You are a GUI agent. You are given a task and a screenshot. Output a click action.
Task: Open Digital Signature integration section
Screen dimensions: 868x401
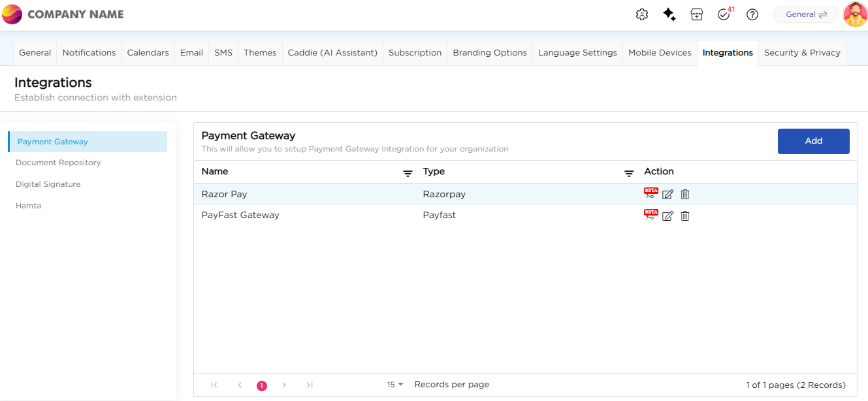pyautogui.click(x=48, y=184)
